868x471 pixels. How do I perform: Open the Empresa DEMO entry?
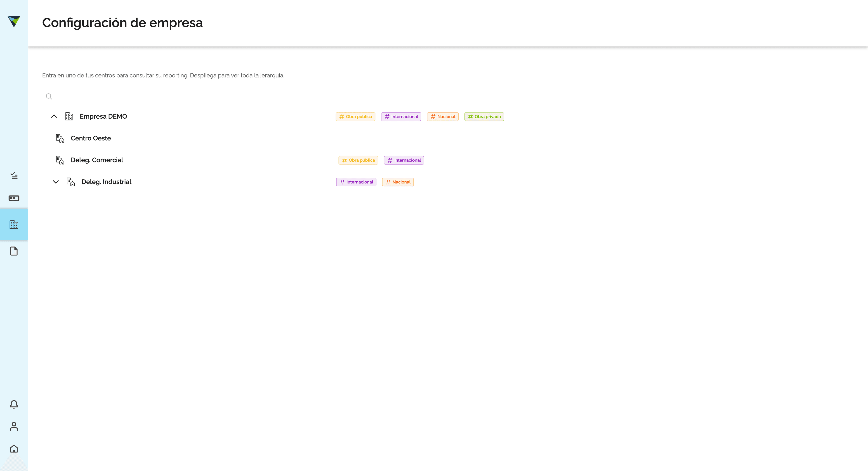click(x=103, y=117)
